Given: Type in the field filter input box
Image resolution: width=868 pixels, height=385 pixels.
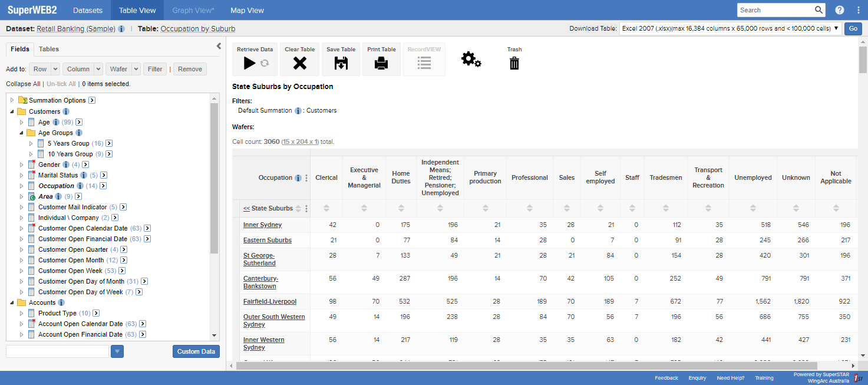Looking at the screenshot, I should click(x=57, y=351).
